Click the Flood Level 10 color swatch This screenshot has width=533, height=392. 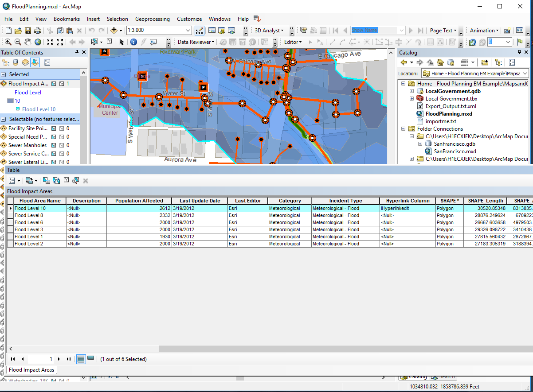[x=10, y=101]
